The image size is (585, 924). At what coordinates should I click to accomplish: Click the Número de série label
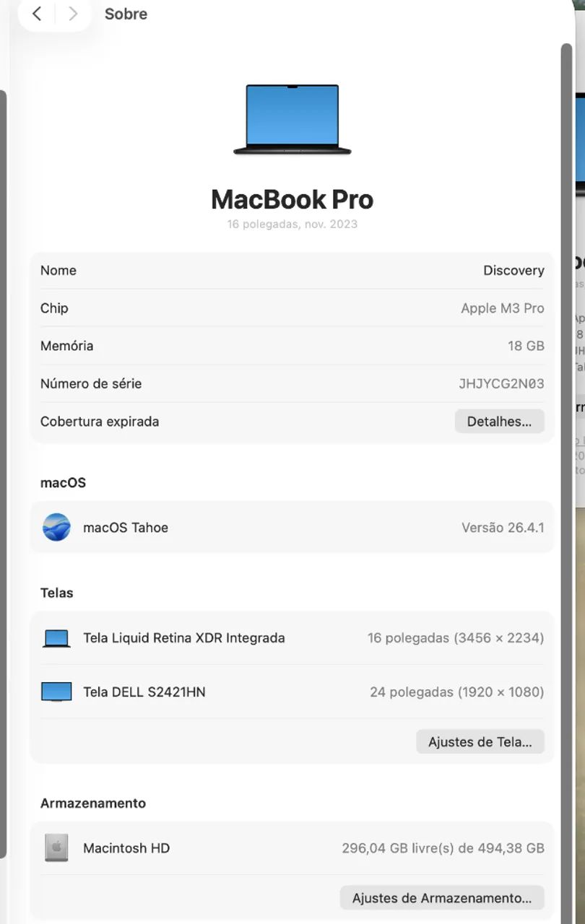pyautogui.click(x=91, y=383)
